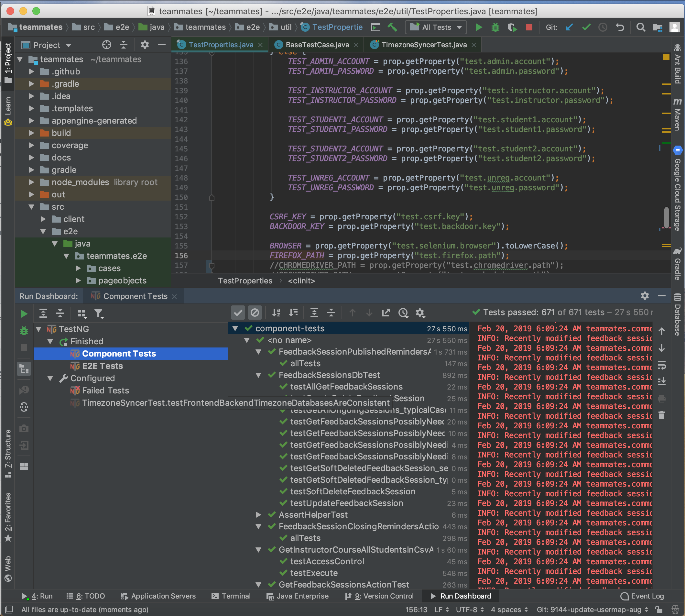Expand the cases package
Screen dimensions: 685x616
(x=78, y=268)
